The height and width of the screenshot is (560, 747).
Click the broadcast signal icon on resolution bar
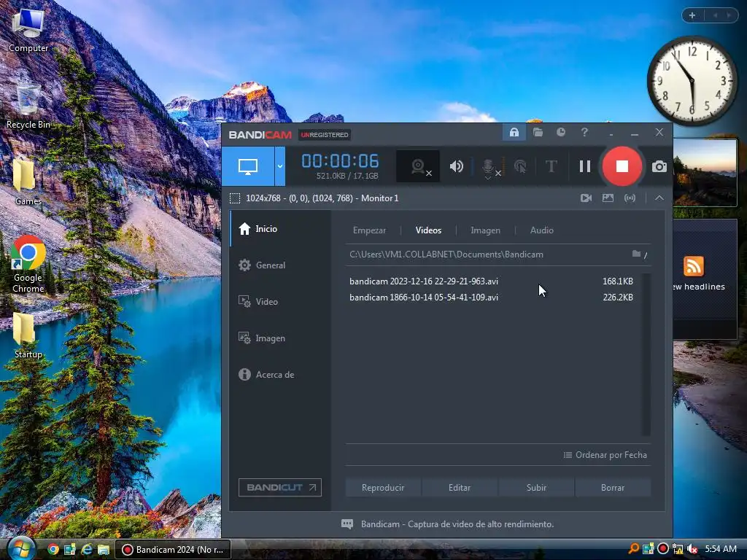630,198
